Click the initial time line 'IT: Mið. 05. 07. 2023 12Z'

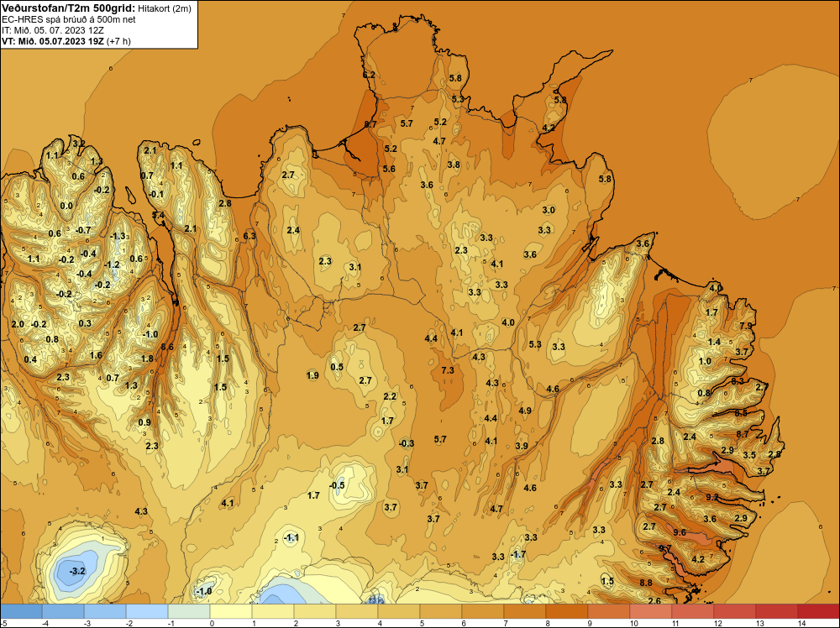pos(52,30)
